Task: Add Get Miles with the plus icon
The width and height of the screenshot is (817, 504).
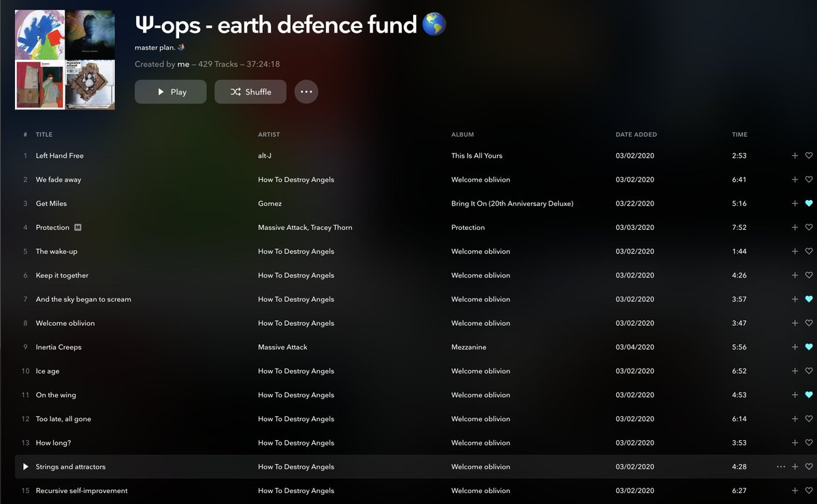Action: click(795, 203)
